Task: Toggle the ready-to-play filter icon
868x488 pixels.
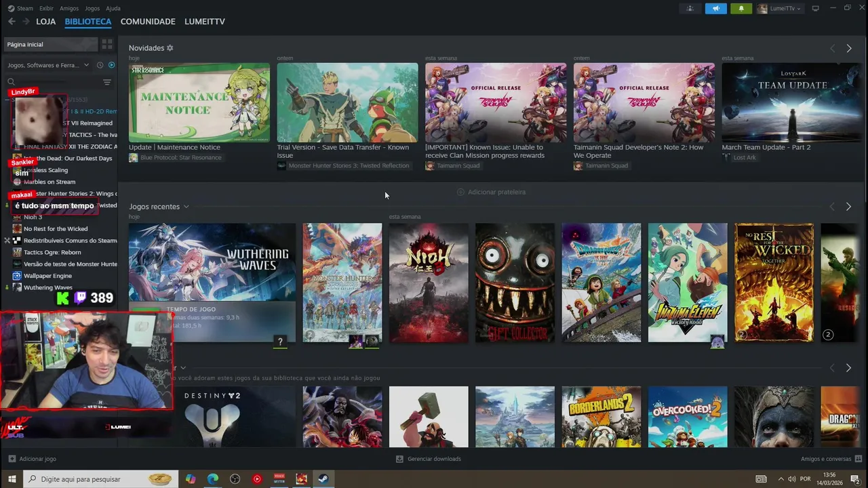Action: [112, 65]
